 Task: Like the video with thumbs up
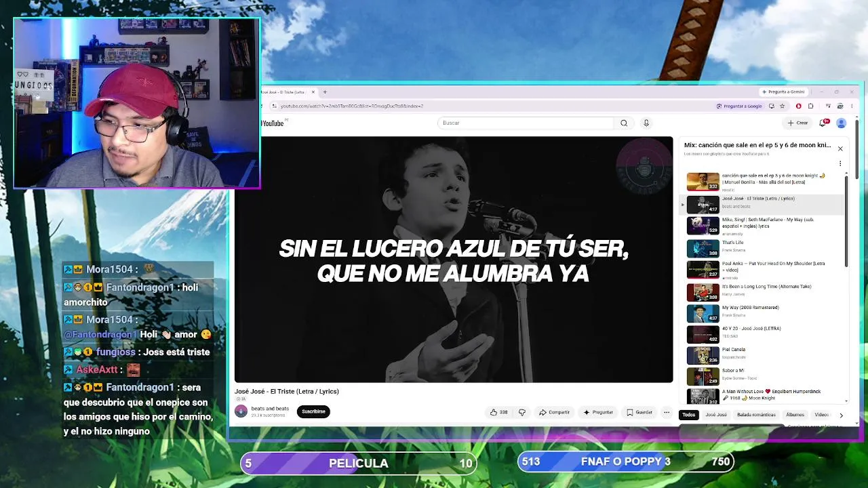pos(494,412)
